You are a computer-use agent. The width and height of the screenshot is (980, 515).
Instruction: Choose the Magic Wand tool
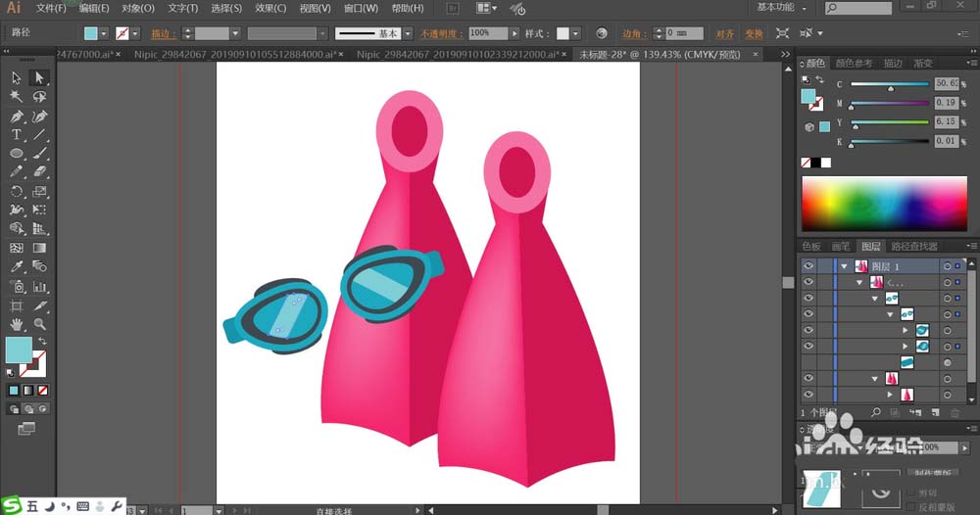[17, 97]
